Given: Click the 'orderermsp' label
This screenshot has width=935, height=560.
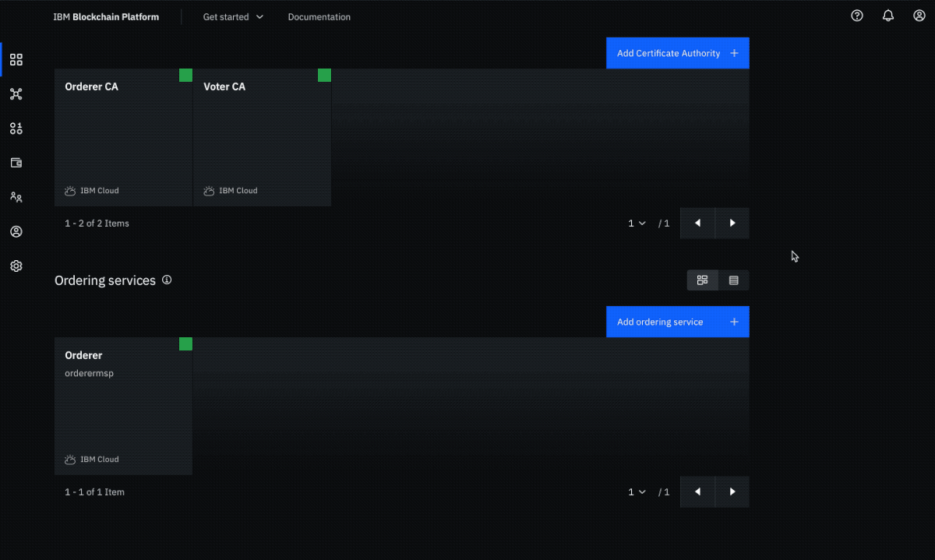Looking at the screenshot, I should coord(90,373).
